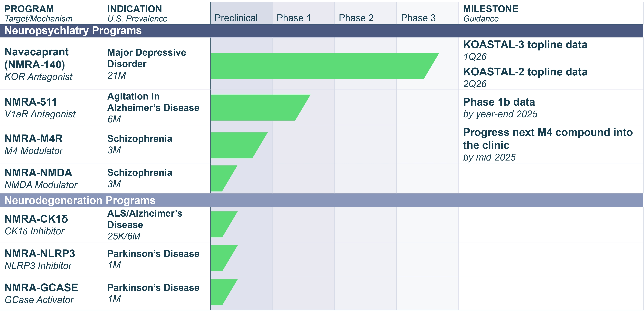
Task: Click the Neurodegeneration Programs section banner
Action: pos(80,200)
